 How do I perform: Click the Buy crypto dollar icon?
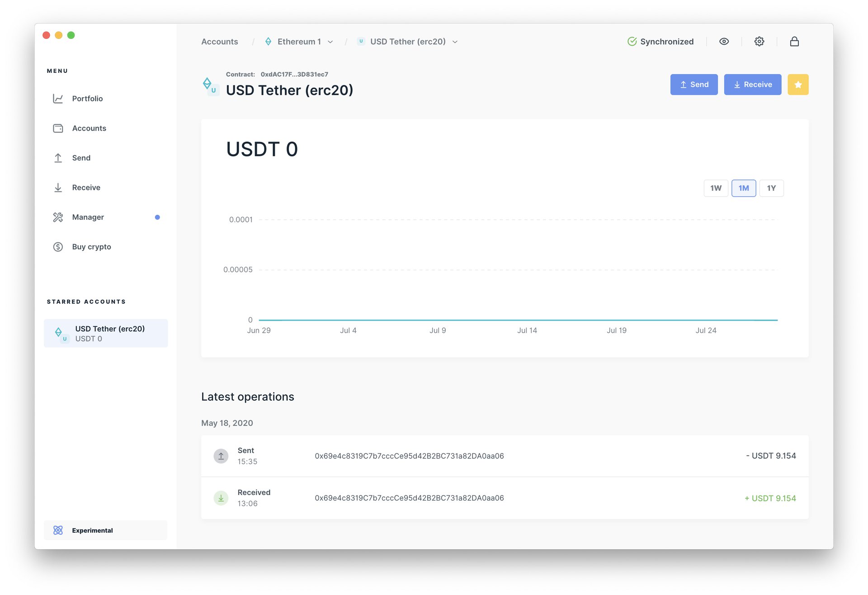click(58, 247)
